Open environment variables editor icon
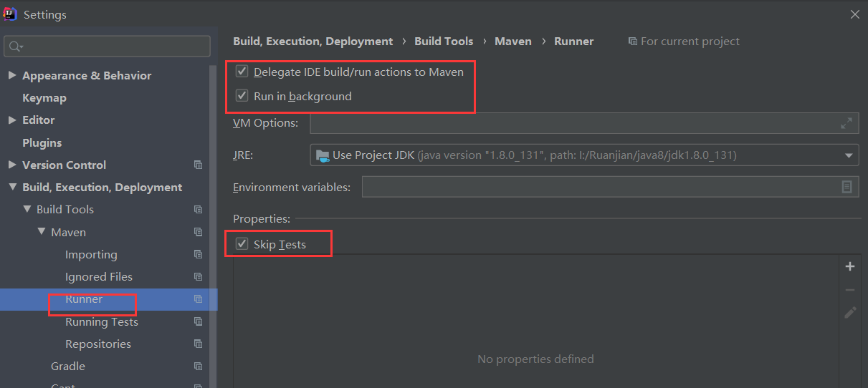This screenshot has width=868, height=388. tap(846, 187)
